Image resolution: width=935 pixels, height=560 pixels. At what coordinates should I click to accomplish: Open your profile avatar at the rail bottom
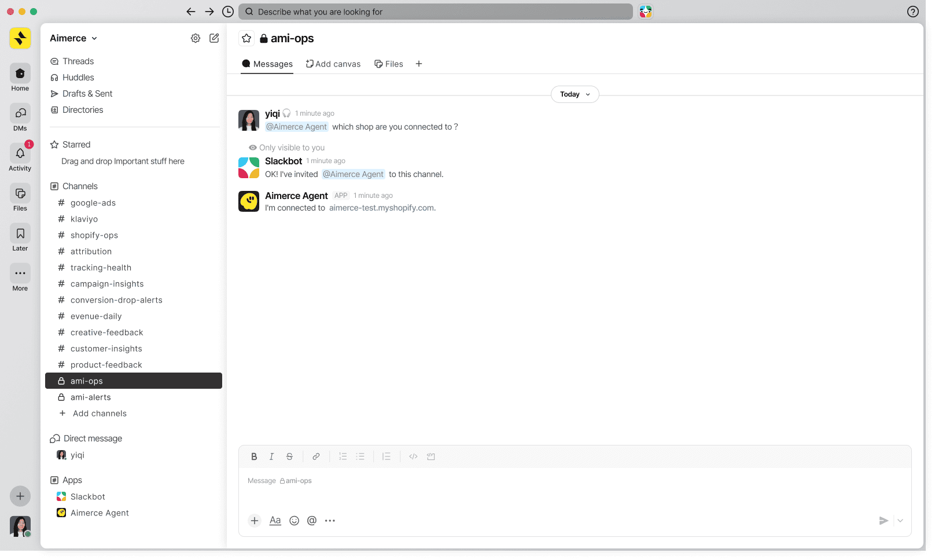coord(20,526)
